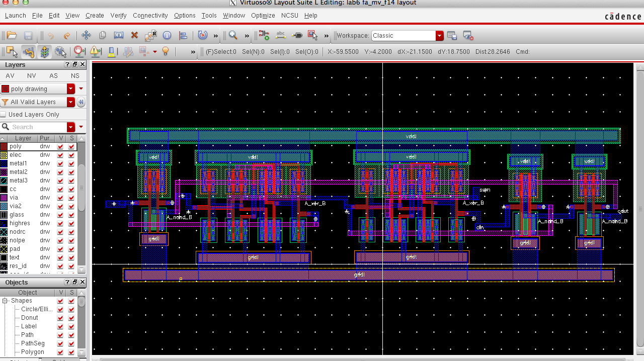The image size is (644, 361).
Task: Open the Classic workspace dropdown
Action: pos(439,36)
